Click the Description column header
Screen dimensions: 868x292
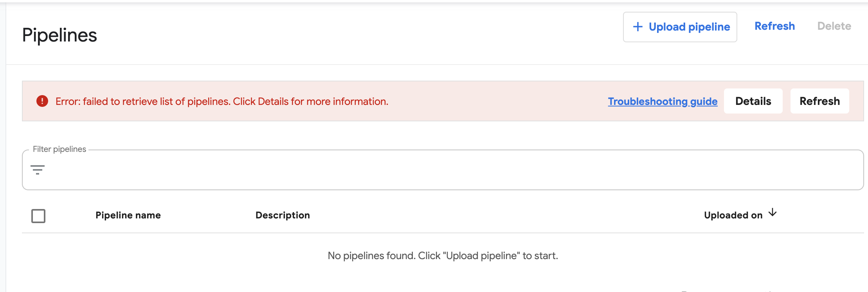tap(283, 215)
